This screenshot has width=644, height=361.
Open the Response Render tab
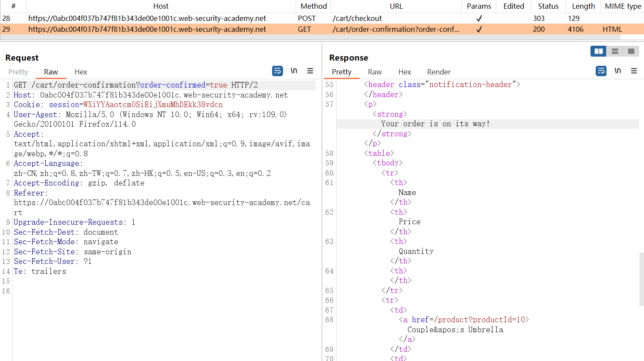pyautogui.click(x=438, y=72)
